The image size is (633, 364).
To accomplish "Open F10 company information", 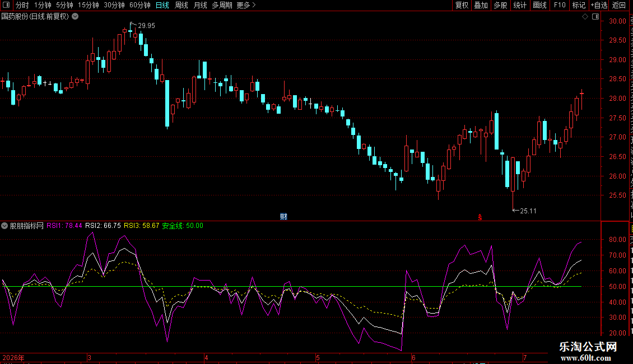I will 560,5.
